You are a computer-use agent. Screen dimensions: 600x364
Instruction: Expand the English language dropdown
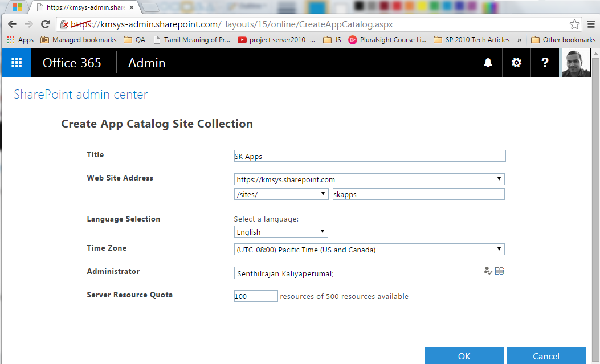[281, 232]
